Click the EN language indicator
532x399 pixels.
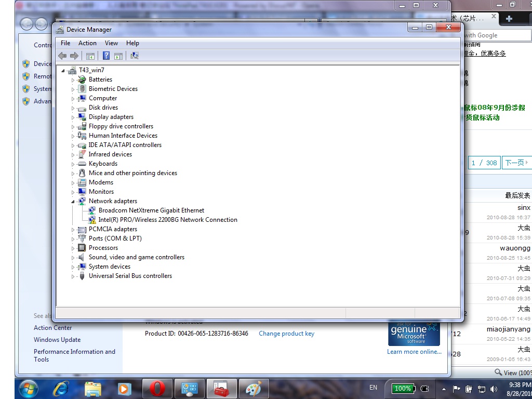click(x=373, y=388)
